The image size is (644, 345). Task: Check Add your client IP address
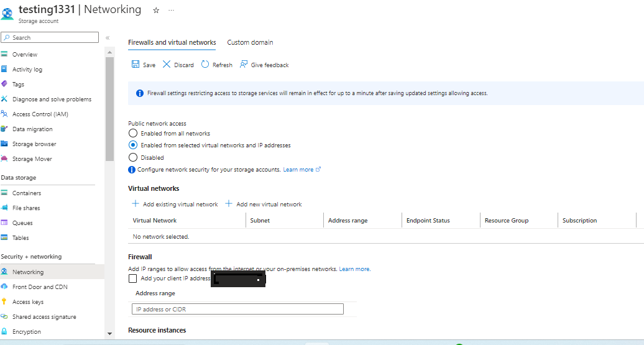pos(132,278)
